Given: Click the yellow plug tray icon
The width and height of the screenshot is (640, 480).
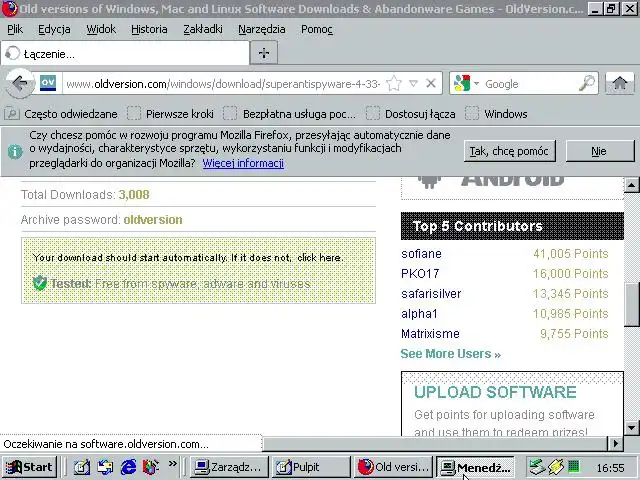Looking at the screenshot, I should pos(556,467).
